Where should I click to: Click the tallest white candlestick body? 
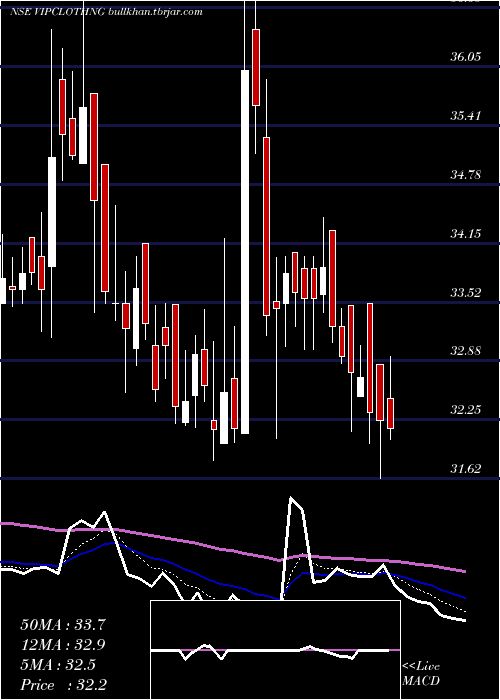(245, 252)
